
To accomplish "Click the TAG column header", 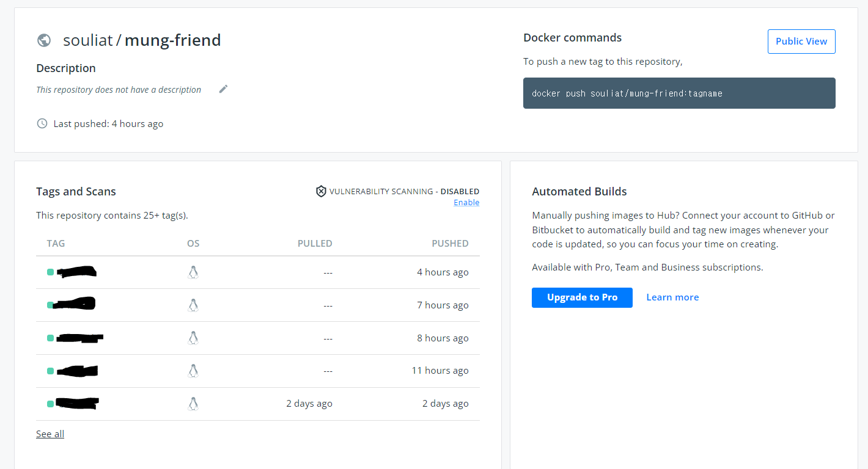I will pos(56,243).
